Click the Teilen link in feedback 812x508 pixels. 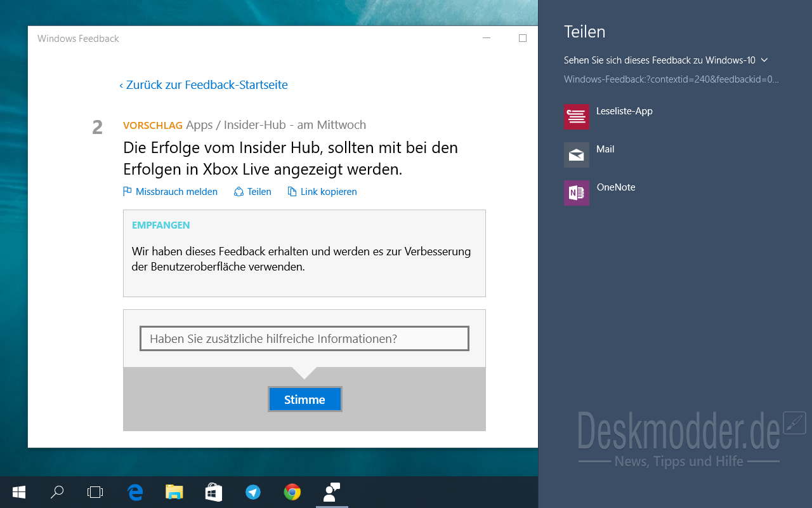click(259, 192)
